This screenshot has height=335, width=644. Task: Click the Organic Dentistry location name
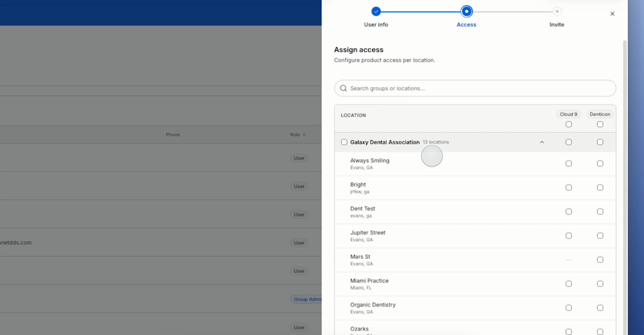(373, 305)
